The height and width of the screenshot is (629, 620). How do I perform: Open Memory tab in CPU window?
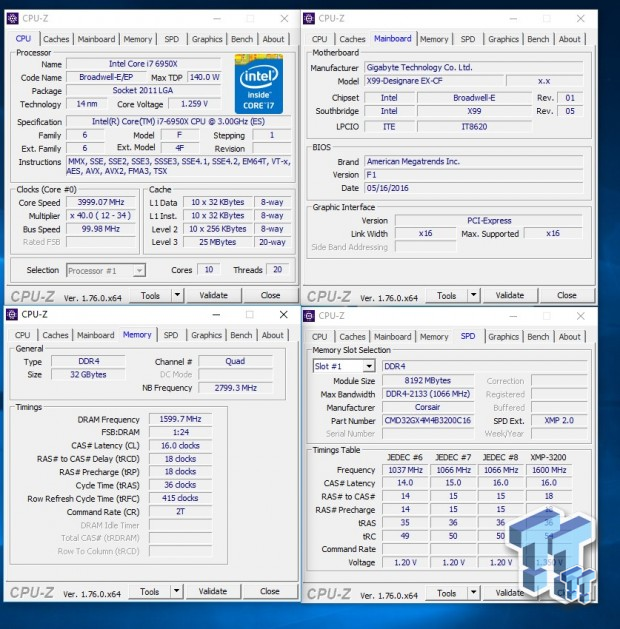pos(138,39)
